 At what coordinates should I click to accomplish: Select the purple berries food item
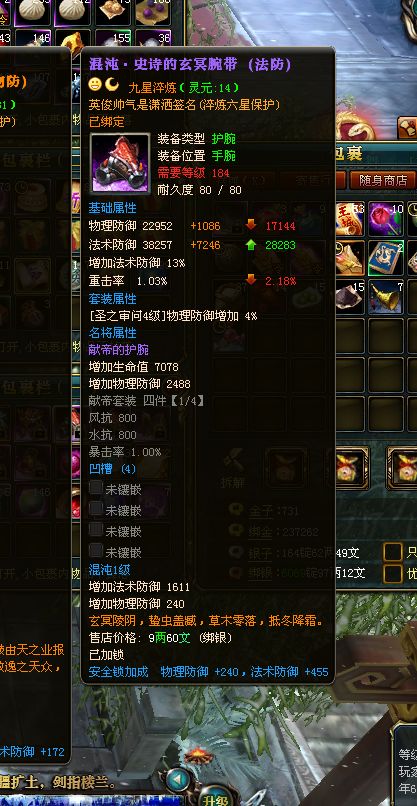(x=153, y=10)
